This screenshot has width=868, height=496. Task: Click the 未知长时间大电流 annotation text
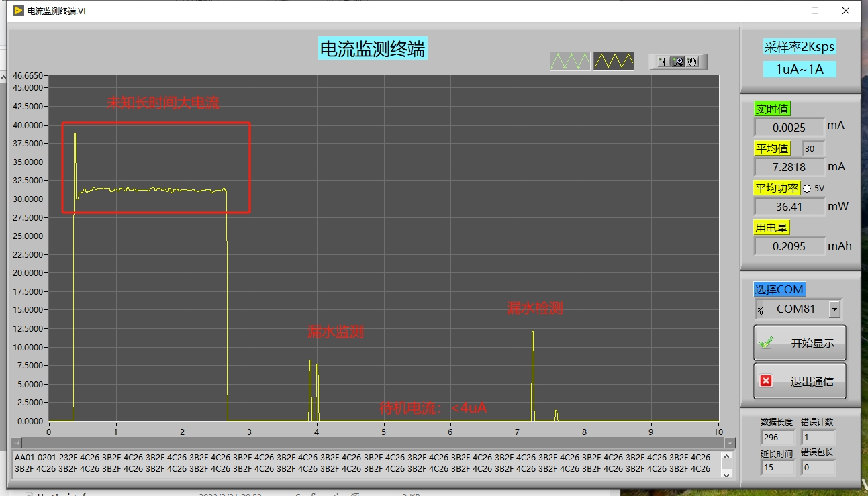tap(163, 103)
